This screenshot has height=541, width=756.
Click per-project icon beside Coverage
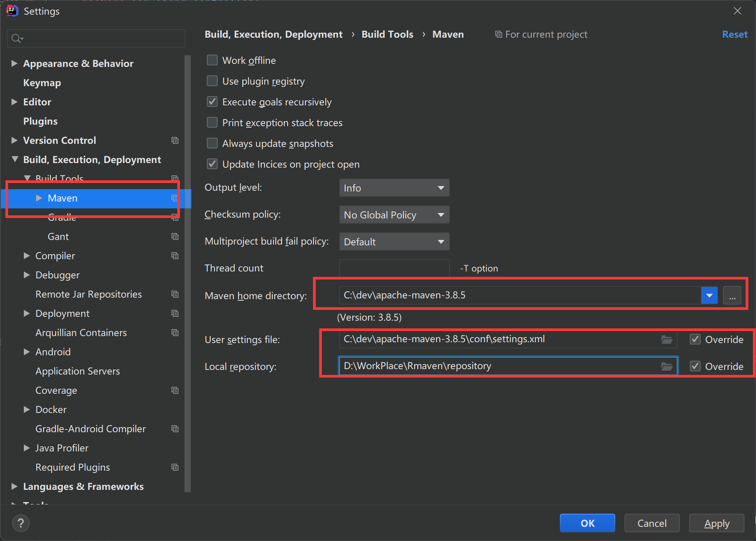point(175,390)
